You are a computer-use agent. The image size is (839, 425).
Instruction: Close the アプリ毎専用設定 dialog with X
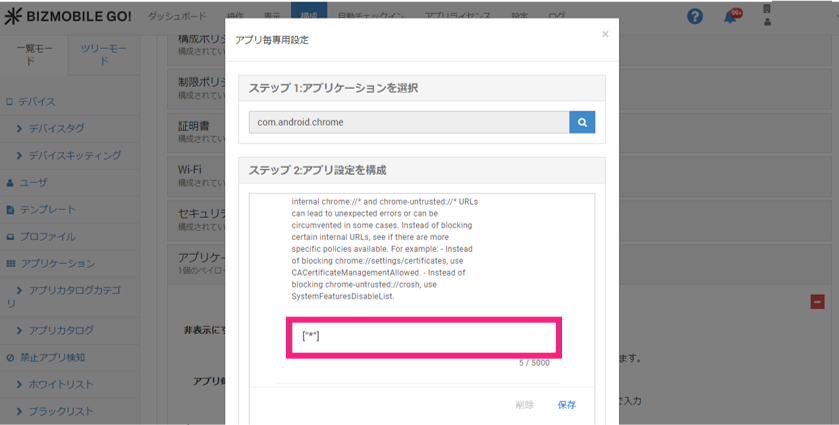(605, 34)
